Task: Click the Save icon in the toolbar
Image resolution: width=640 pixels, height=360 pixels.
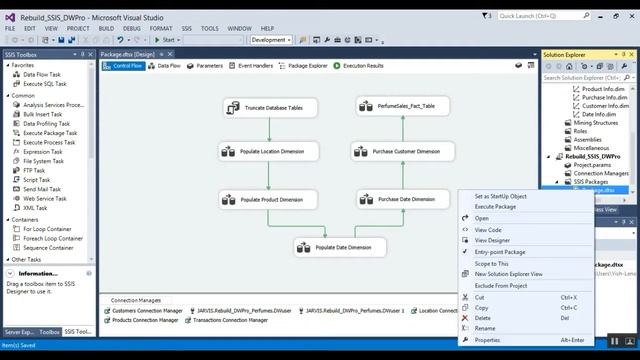Action: pyautogui.click(x=61, y=40)
